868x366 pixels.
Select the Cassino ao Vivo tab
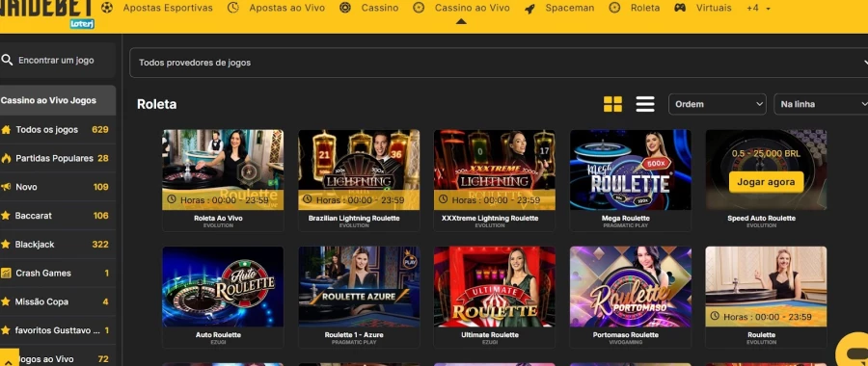(473, 8)
